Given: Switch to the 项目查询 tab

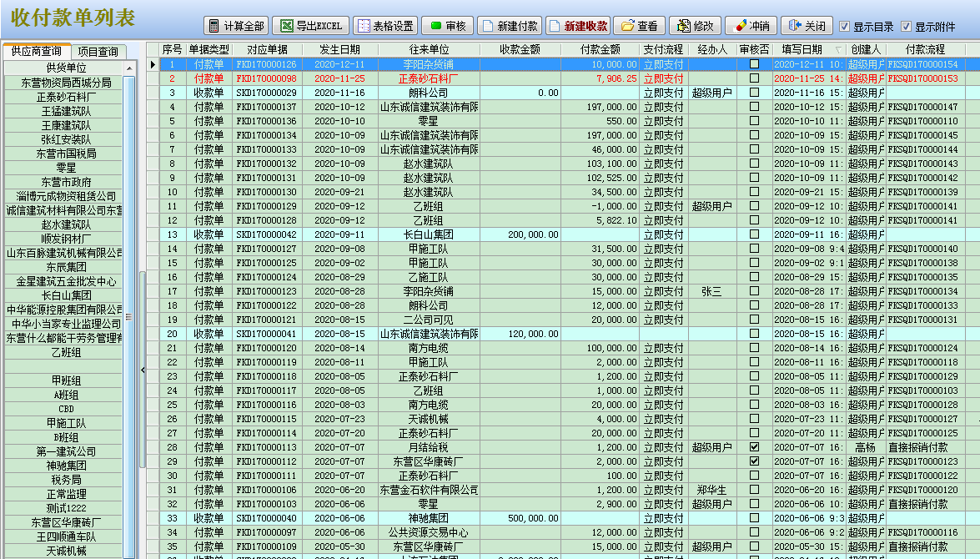Looking at the screenshot, I should 98,51.
